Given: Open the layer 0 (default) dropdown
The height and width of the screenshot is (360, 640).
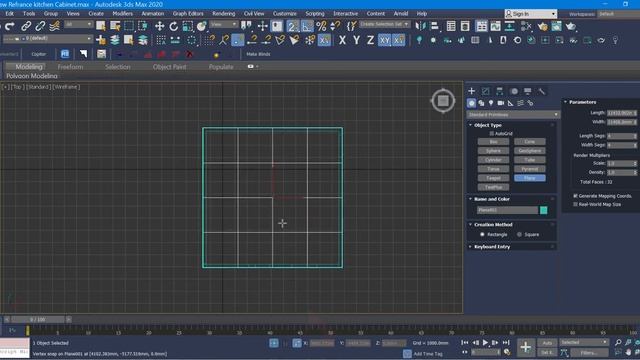Looking at the screenshot, I should [47, 39].
